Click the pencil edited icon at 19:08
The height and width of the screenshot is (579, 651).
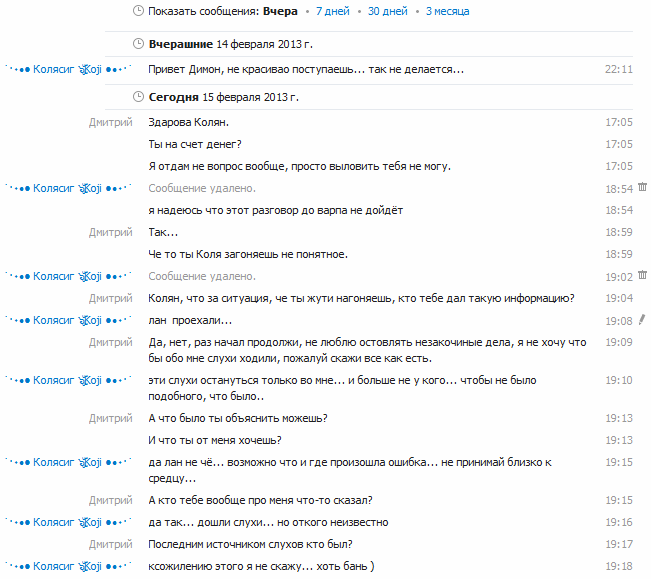(642, 320)
